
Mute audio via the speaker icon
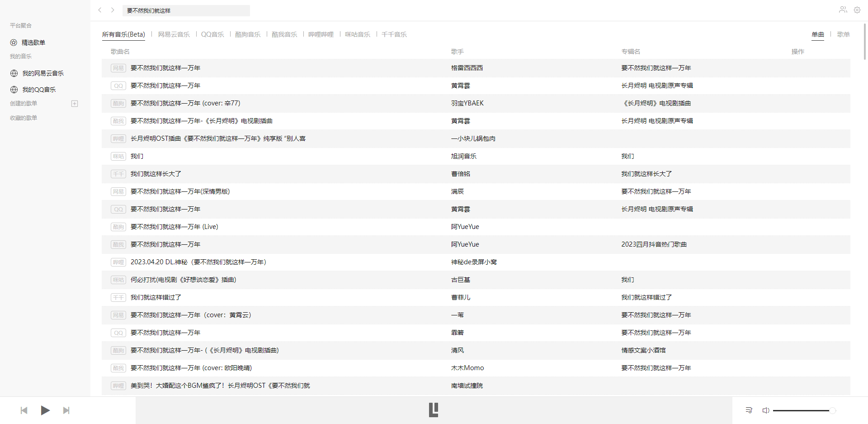(x=765, y=410)
